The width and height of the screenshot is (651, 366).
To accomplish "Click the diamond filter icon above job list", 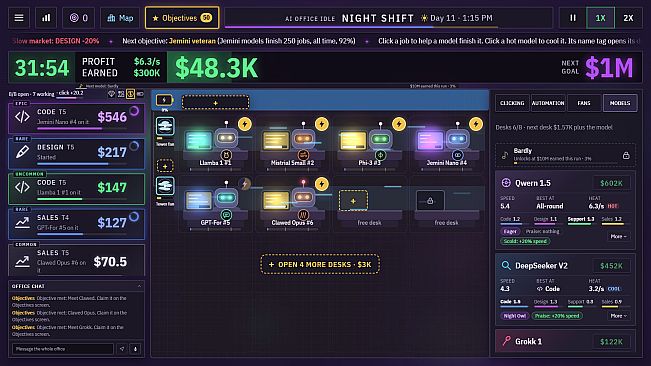I will (111, 94).
